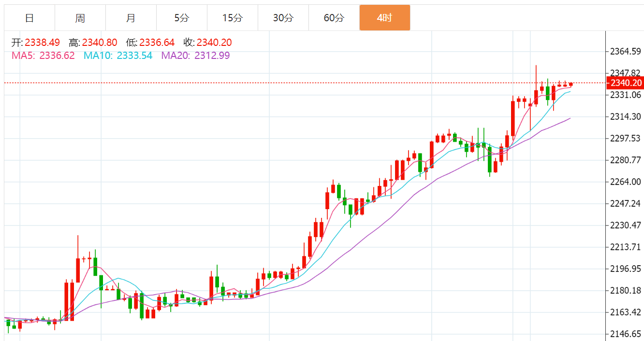This screenshot has width=644, height=341.
Task: Click the tallest-wick candlestick near 2347.82
Action: coord(536,86)
